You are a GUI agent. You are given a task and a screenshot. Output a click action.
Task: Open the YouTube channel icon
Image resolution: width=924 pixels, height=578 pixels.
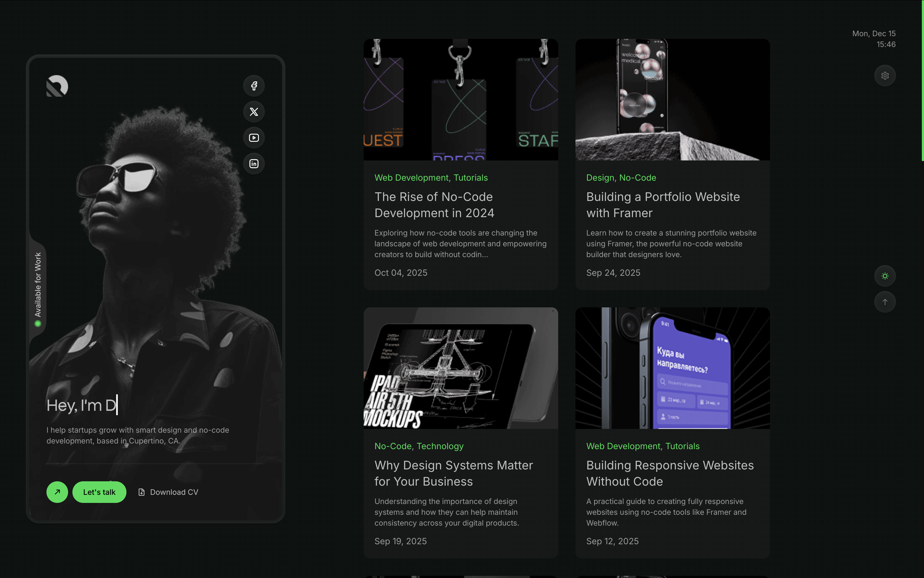click(x=254, y=138)
